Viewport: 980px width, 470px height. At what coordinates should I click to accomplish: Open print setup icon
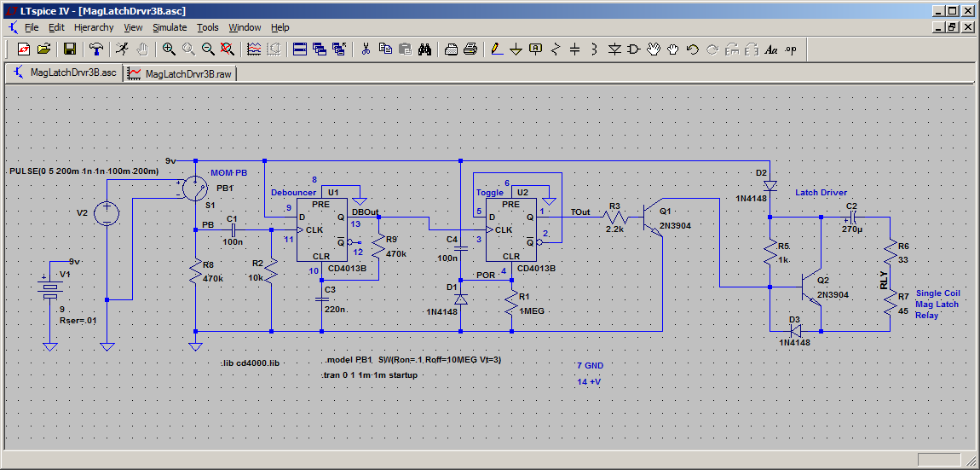point(452,49)
